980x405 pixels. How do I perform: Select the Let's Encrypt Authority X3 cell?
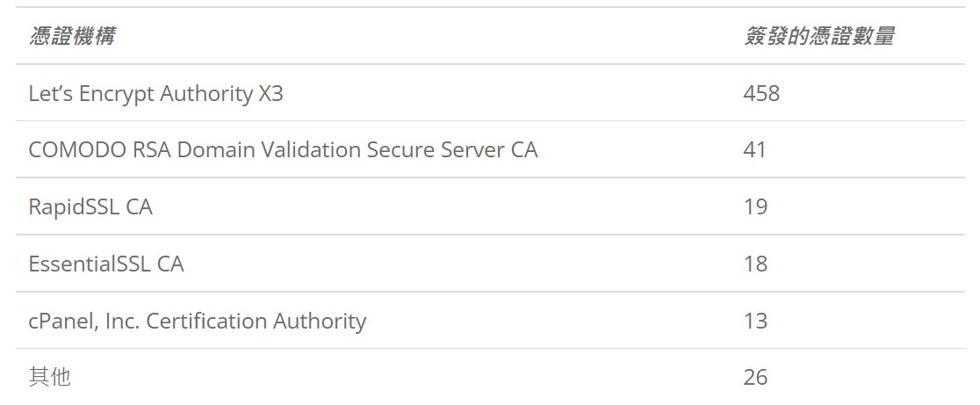click(x=155, y=94)
